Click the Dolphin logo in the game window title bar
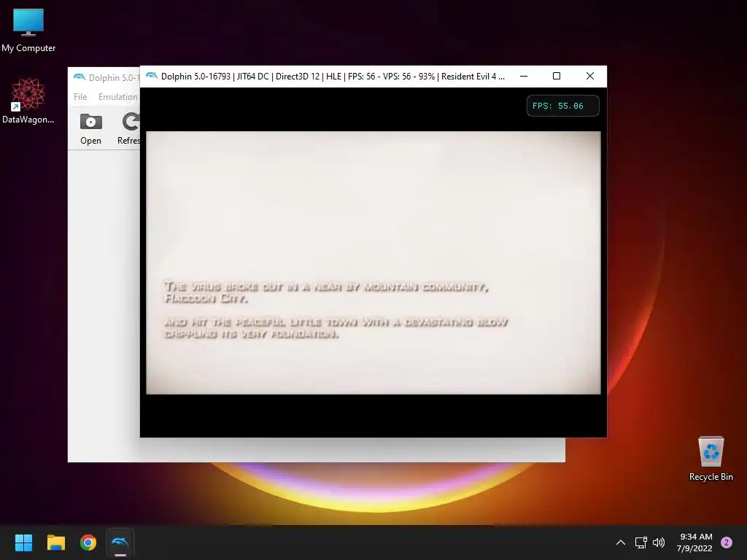This screenshot has width=747, height=560. (152, 76)
